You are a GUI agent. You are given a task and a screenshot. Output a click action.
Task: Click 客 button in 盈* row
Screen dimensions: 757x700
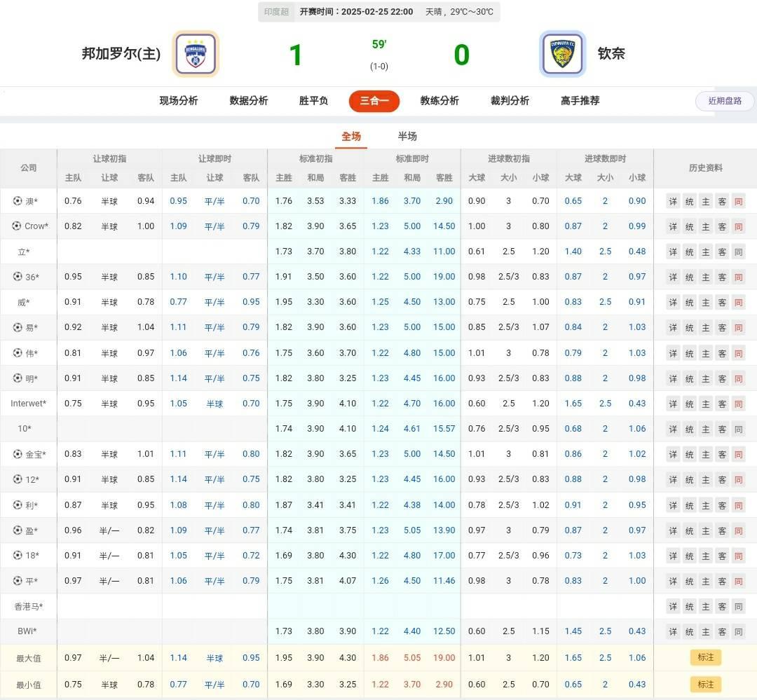722,530
